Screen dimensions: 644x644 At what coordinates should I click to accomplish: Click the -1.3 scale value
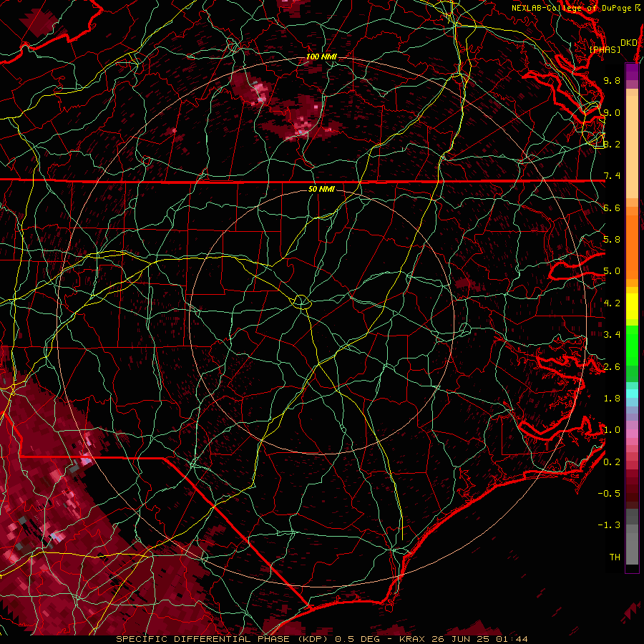coord(609,525)
